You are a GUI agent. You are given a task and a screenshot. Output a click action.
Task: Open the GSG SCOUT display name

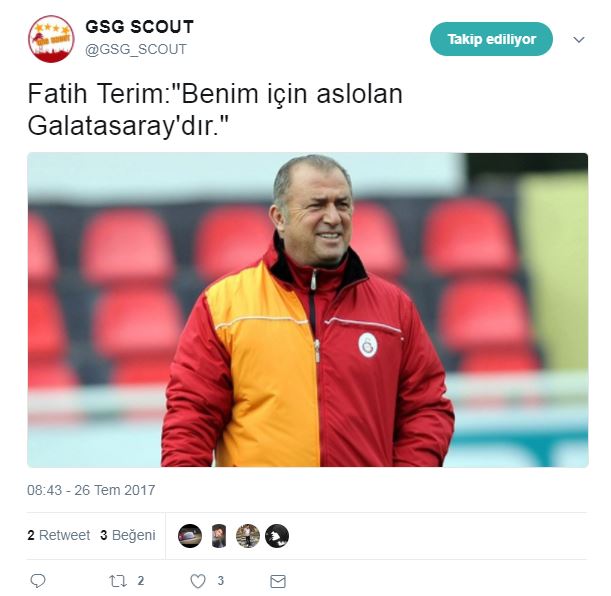click(140, 27)
